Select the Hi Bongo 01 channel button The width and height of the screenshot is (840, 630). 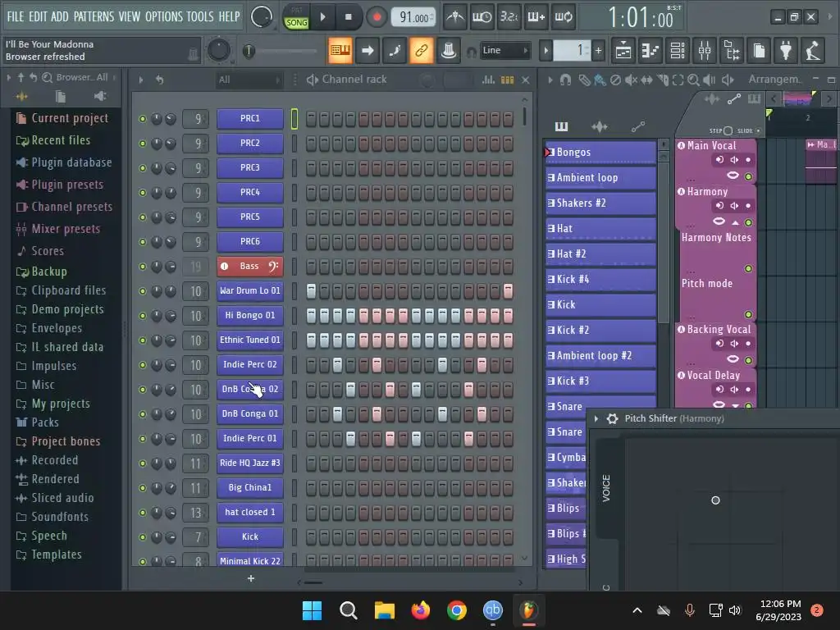250,316
